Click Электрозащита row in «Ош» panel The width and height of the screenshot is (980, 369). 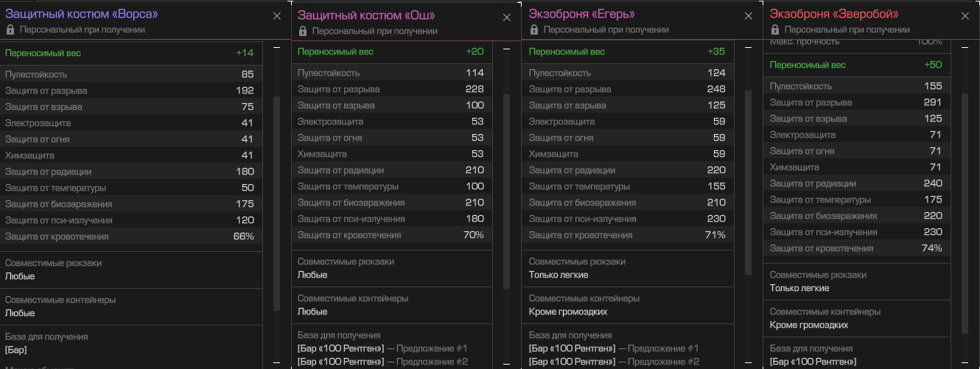391,122
